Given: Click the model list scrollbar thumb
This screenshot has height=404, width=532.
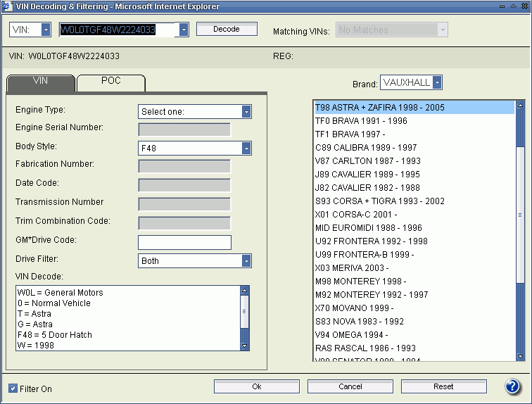Looking at the screenshot, I should click(x=520, y=215).
